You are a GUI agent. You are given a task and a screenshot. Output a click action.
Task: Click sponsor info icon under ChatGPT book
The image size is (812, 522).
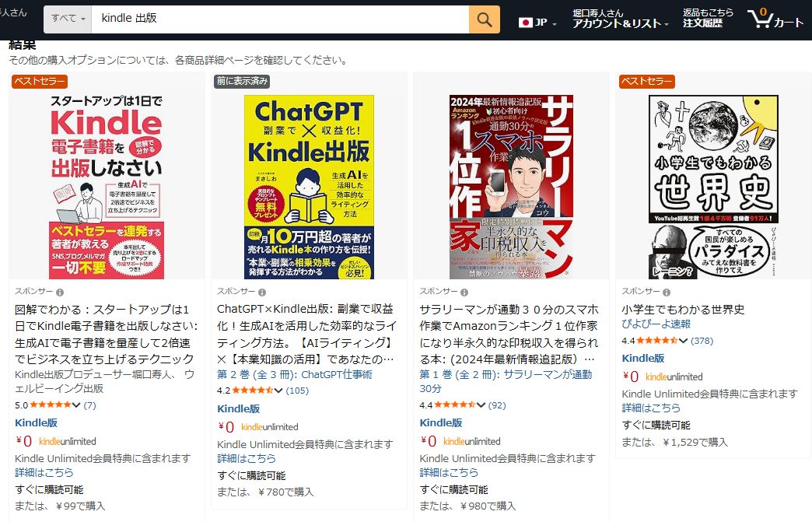tap(262, 292)
